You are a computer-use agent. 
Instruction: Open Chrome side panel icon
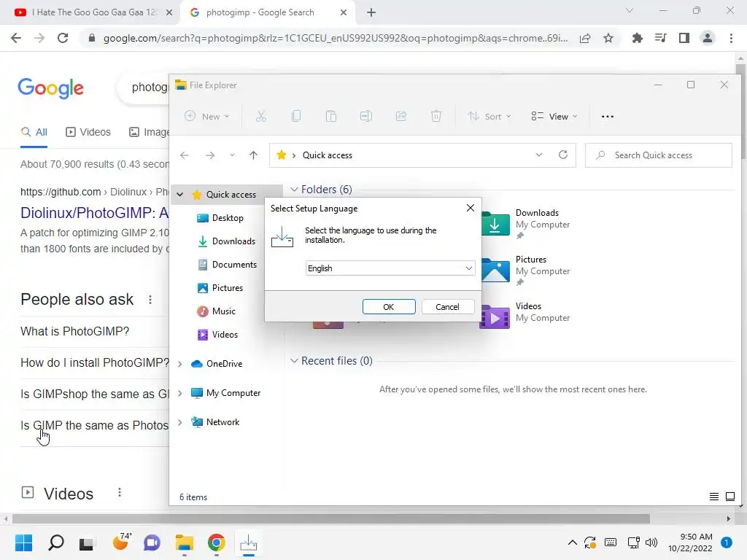[x=684, y=38]
